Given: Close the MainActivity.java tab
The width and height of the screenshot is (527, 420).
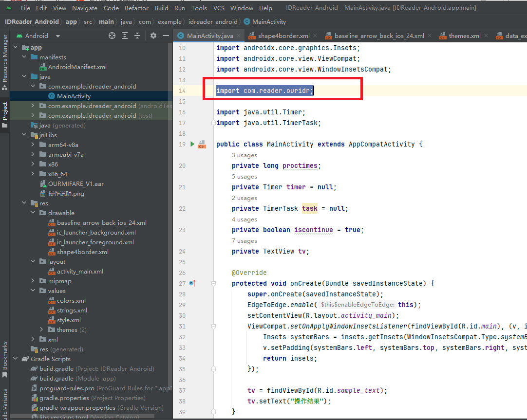Looking at the screenshot, I should coord(239,36).
